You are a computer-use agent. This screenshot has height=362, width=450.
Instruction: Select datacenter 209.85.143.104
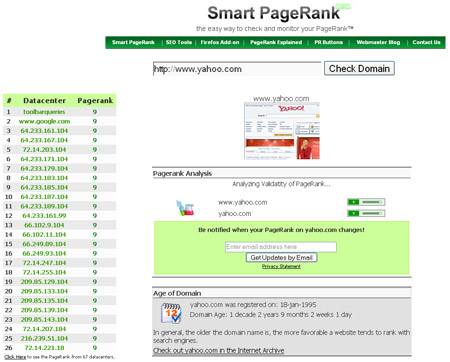[x=44, y=320]
